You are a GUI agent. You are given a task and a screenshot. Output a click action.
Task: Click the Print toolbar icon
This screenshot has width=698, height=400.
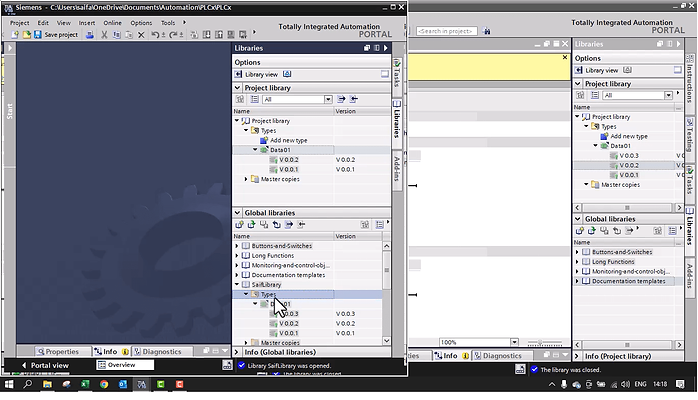(89, 35)
